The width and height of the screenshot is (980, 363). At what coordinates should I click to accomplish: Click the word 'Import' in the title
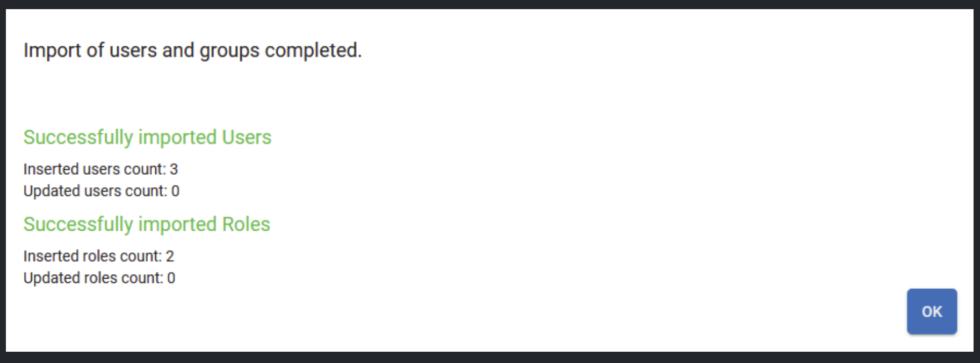[52, 51]
